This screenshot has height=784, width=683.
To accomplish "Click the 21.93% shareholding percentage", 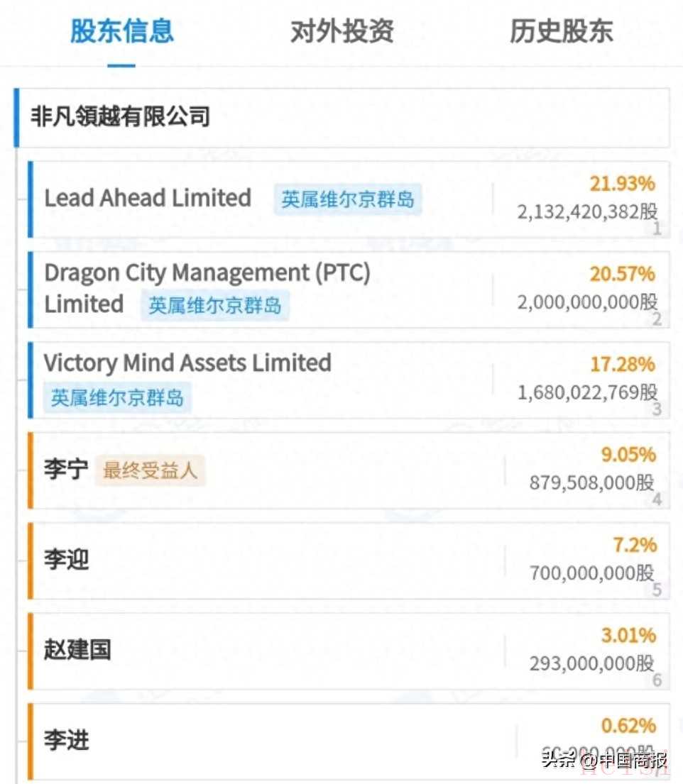I will tap(622, 184).
